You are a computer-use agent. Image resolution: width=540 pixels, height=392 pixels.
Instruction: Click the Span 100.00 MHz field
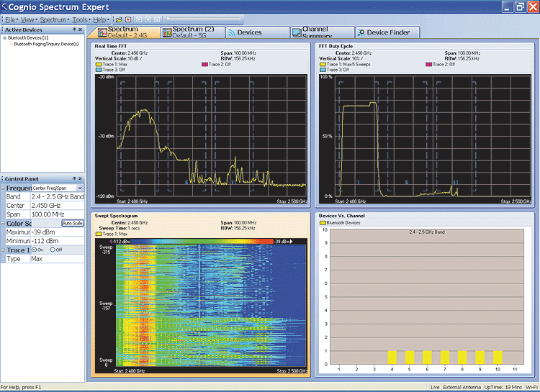click(57, 214)
